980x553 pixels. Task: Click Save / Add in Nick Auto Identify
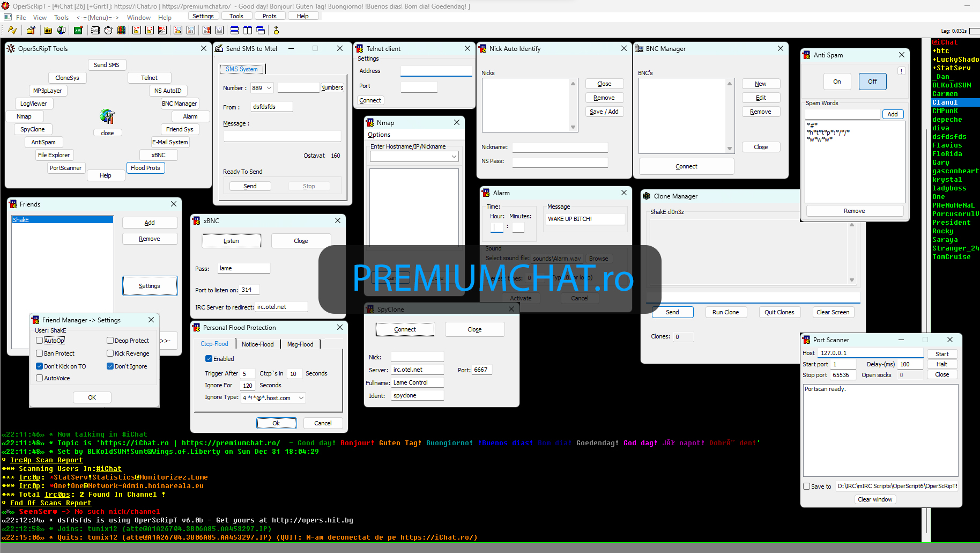(604, 112)
